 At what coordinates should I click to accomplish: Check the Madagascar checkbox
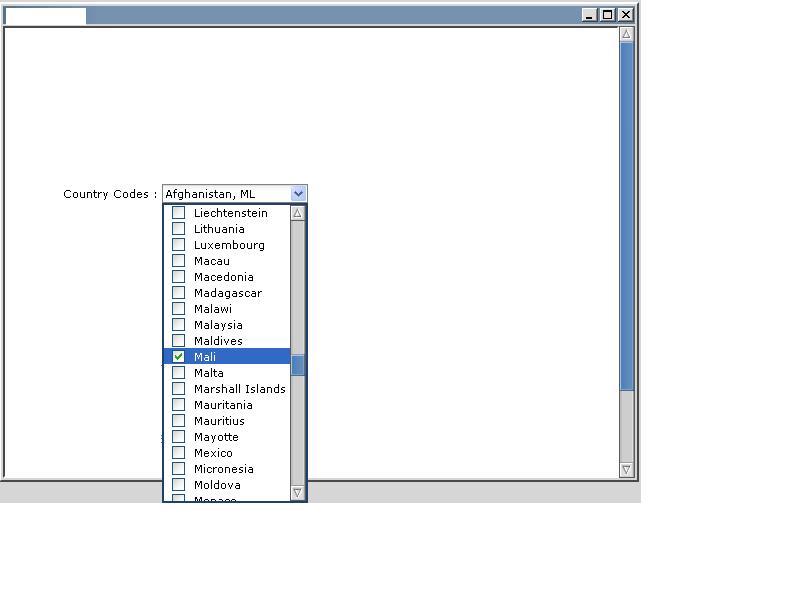click(x=179, y=293)
